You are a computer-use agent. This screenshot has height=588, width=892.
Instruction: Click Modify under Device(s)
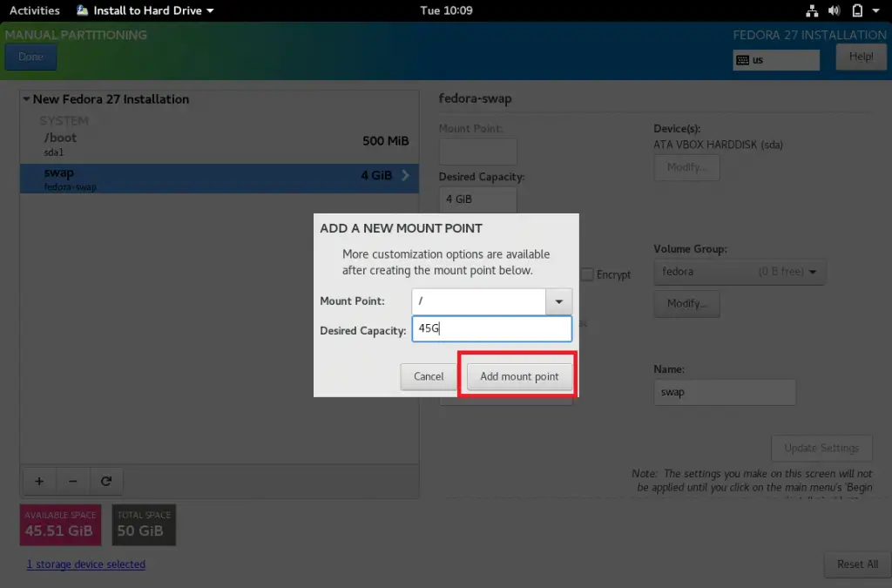point(686,168)
